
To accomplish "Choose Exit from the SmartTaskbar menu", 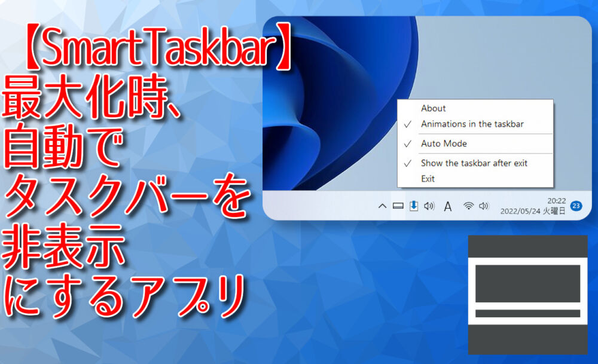I will point(427,178).
